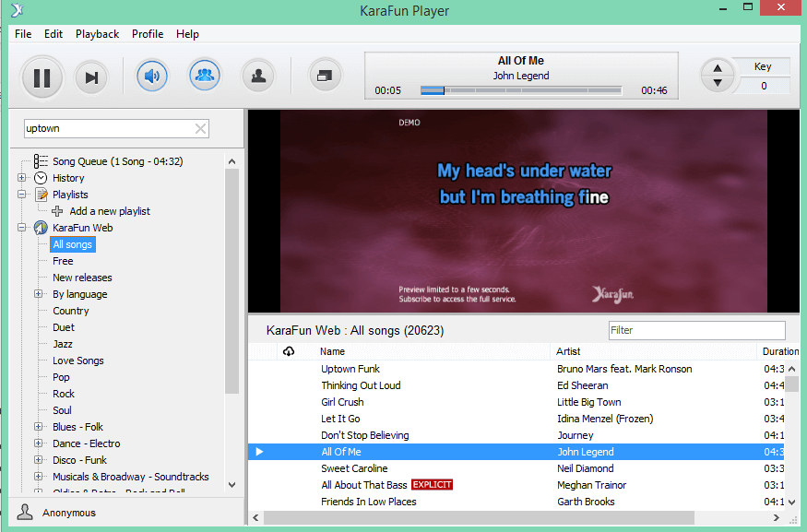This screenshot has height=532, width=807.
Task: Skip to the next song
Action: point(91,77)
